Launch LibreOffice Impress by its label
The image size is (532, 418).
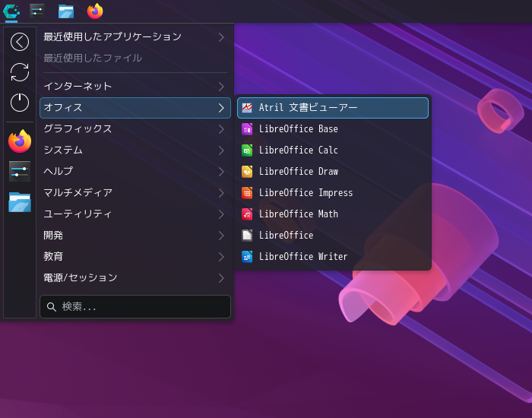pos(306,193)
